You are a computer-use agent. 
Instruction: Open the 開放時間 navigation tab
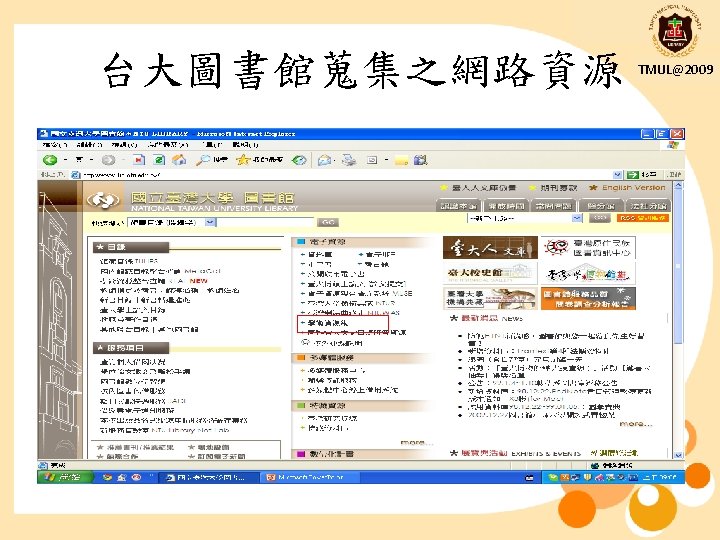point(506,206)
